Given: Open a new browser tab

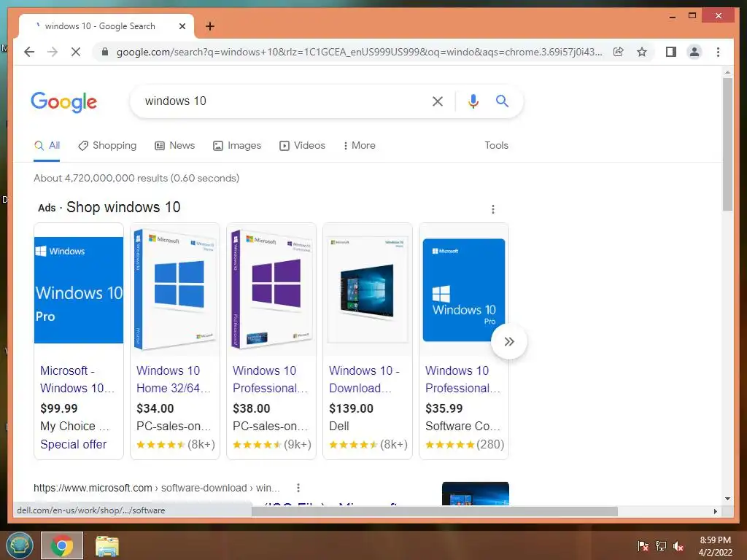Looking at the screenshot, I should (209, 26).
